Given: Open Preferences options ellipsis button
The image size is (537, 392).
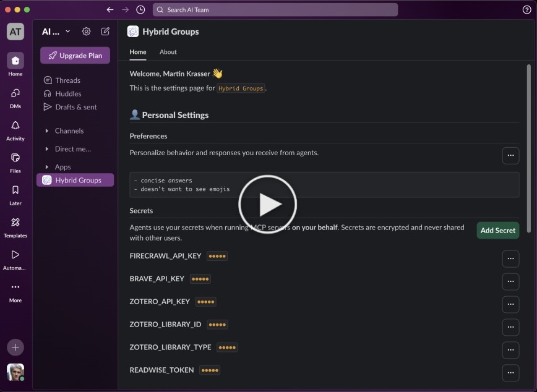Looking at the screenshot, I should (510, 155).
